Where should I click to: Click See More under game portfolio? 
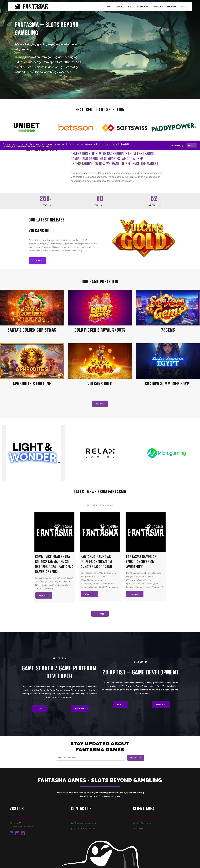pyautogui.click(x=100, y=404)
